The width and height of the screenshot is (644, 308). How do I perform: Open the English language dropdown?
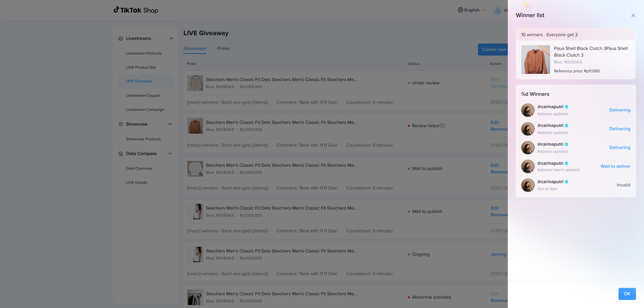(x=471, y=10)
